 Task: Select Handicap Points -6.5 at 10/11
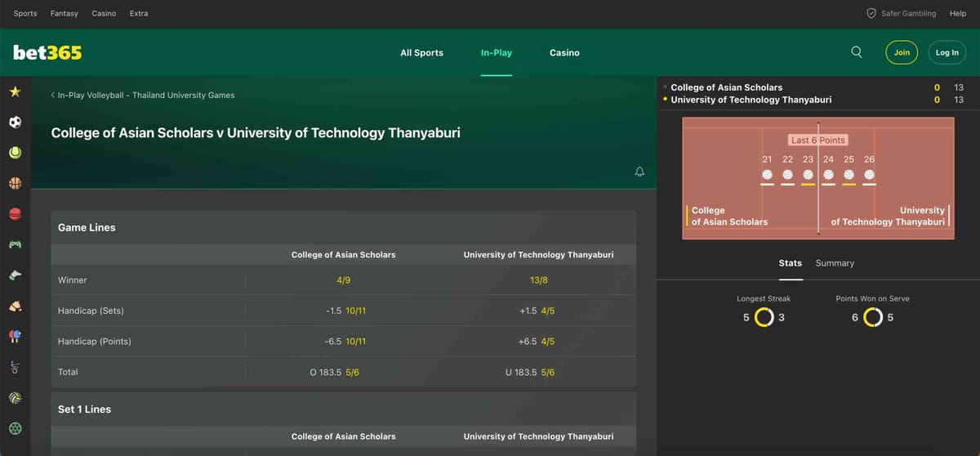click(344, 341)
